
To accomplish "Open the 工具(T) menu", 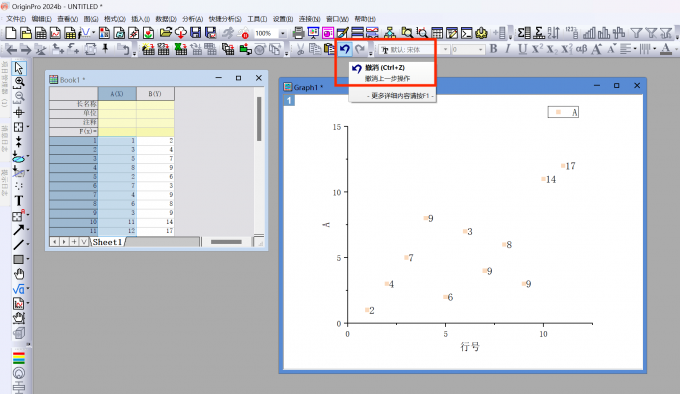I will pos(257,19).
